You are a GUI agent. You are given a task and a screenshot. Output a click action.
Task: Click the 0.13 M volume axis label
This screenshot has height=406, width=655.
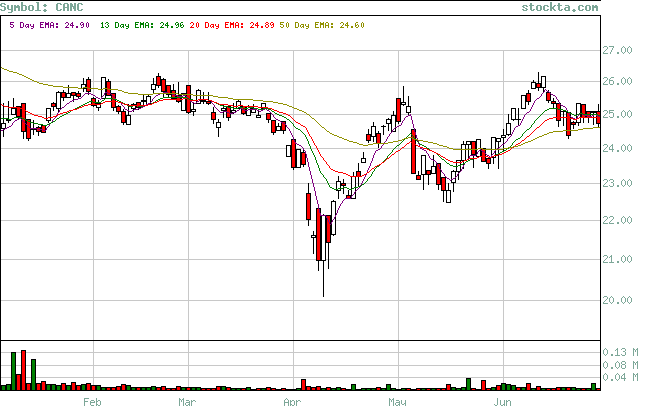[x=620, y=353]
